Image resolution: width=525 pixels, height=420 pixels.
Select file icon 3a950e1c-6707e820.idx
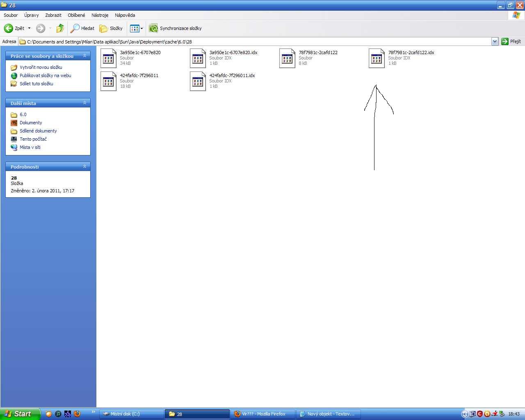click(198, 58)
